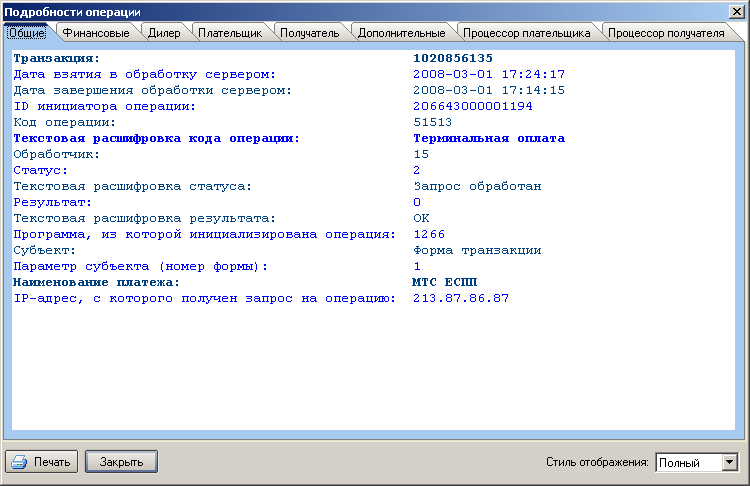This screenshot has height=486, width=750.
Task: Open the Дополнительные tab
Action: (393, 33)
